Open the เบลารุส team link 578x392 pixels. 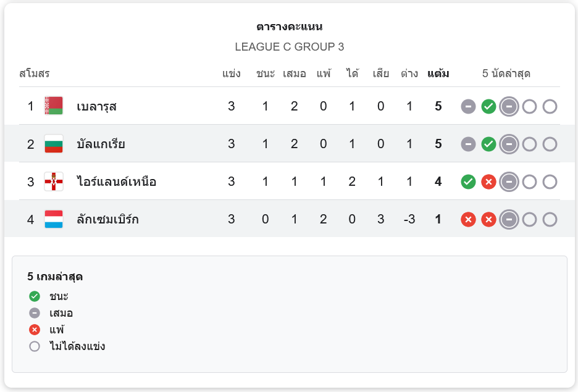click(x=97, y=106)
